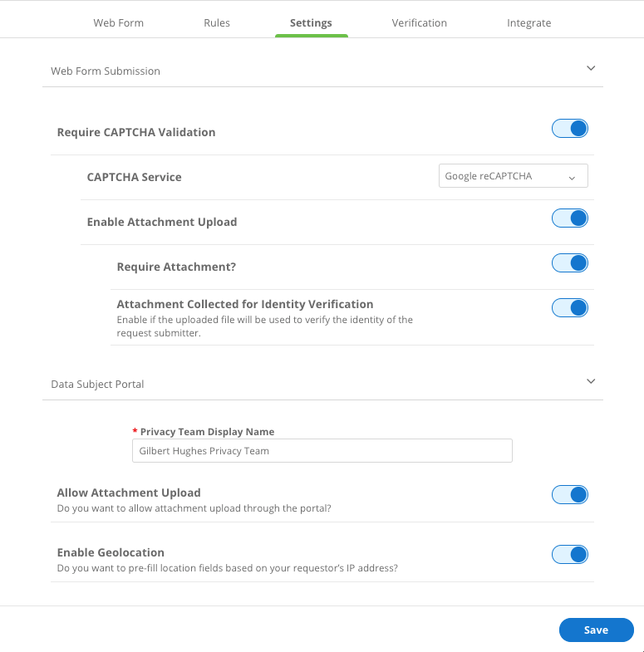Turn off Enable Geolocation toggle
644x652 pixels.
tap(570, 555)
